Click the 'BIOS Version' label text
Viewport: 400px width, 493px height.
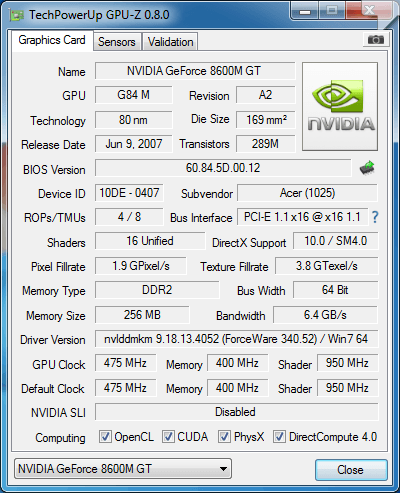[54, 170]
